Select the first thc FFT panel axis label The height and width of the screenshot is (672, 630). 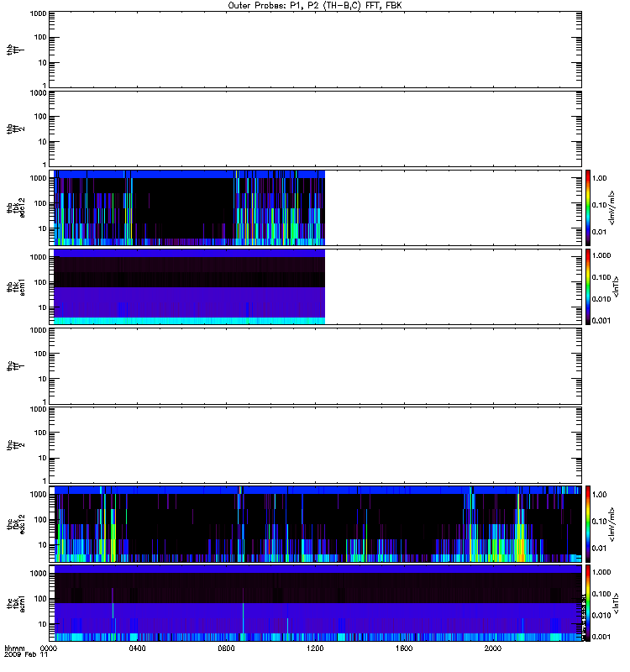[x=16, y=366]
